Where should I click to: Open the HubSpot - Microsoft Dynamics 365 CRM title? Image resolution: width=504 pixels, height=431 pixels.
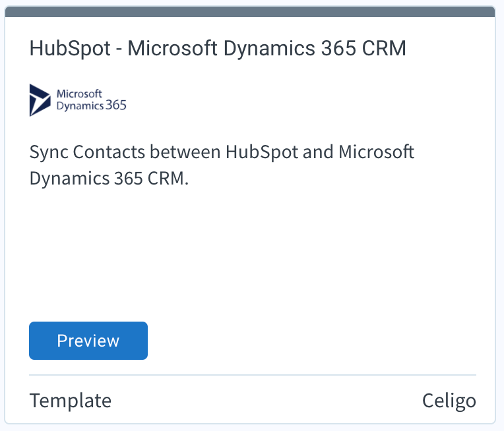(218, 49)
